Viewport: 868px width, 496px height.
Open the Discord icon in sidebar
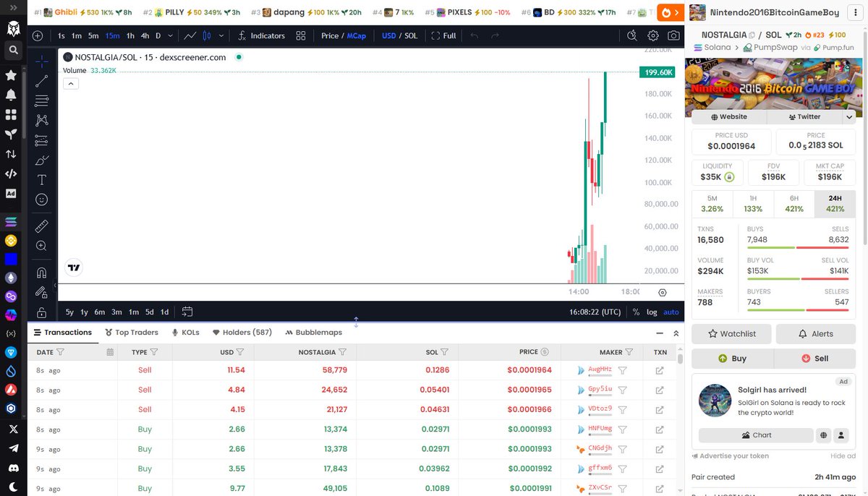coord(12,468)
